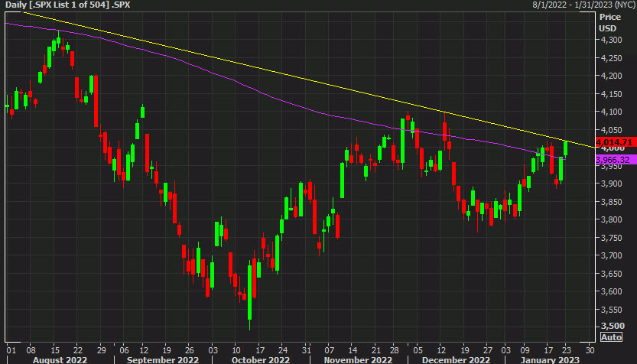Click the October 2022 month label
The width and height of the screenshot is (637, 364).
point(261,360)
